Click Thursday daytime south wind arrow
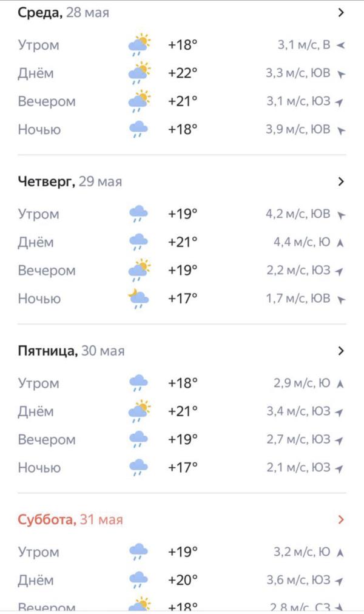 (x=340, y=243)
